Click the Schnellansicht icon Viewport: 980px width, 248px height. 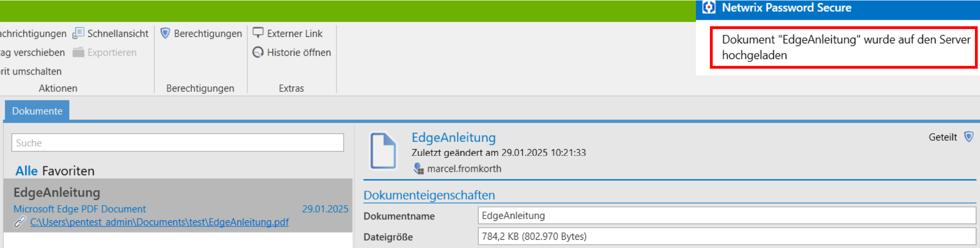point(78,33)
